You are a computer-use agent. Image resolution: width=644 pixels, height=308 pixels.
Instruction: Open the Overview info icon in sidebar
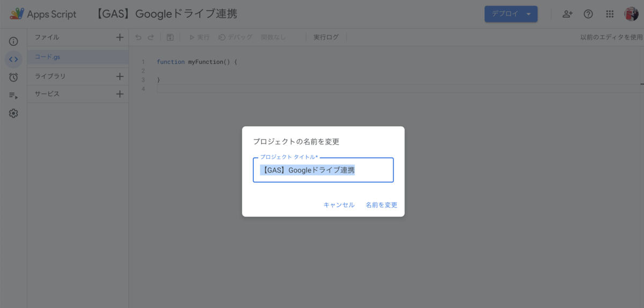click(x=13, y=41)
